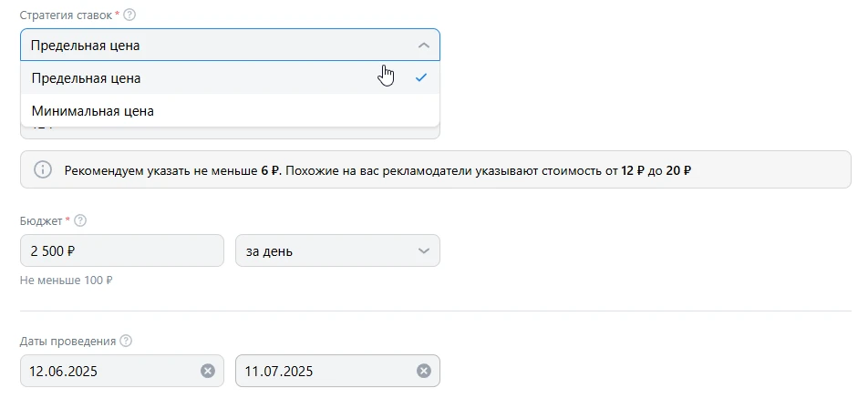Click the info icon in the recommendation banner
The width and height of the screenshot is (868, 398).
tap(43, 169)
